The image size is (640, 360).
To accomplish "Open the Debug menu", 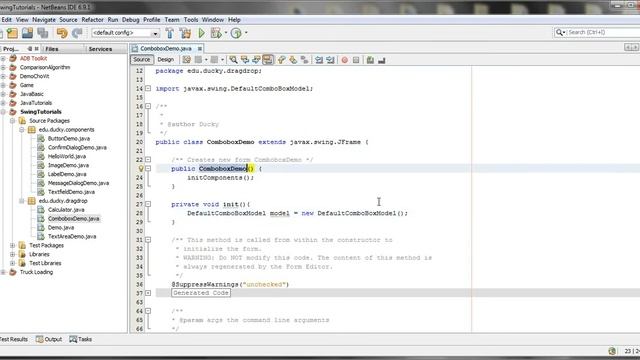I will [x=131, y=20].
